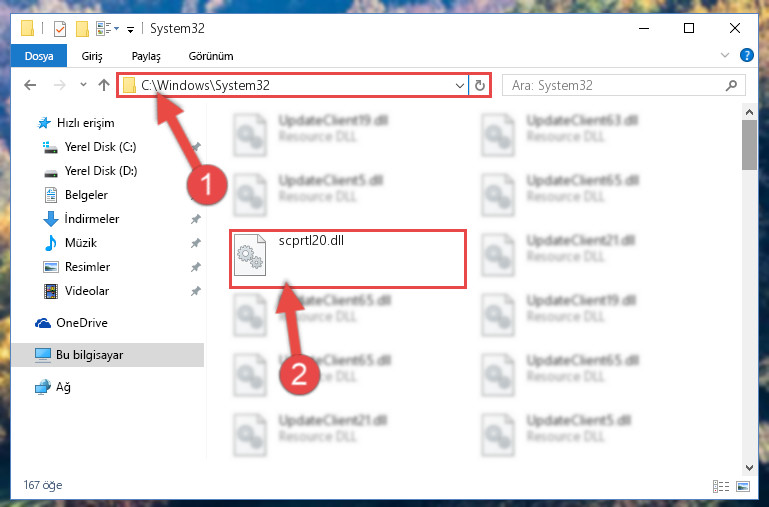Switch to details view layout icon

click(x=720, y=486)
